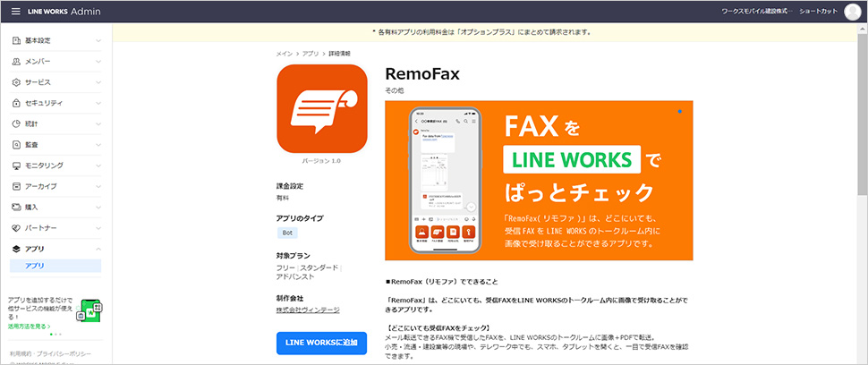Open the ショートカット menu in header

(x=818, y=12)
